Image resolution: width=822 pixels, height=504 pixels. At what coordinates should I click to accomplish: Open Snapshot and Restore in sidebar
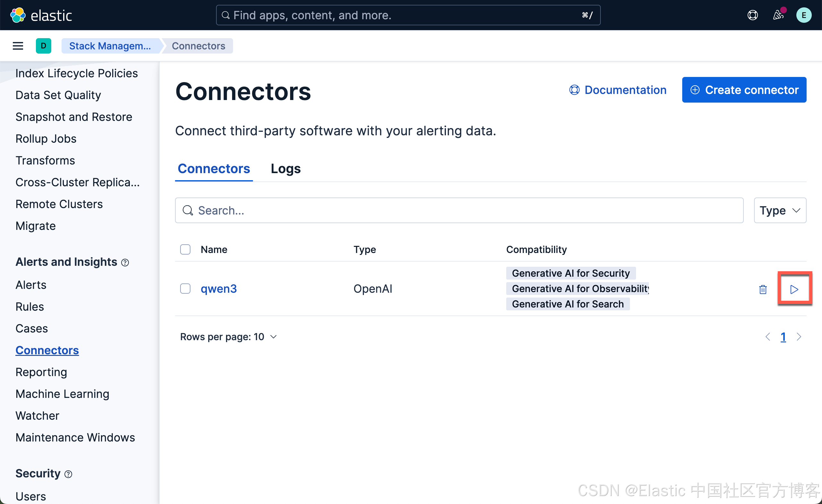[x=74, y=117]
